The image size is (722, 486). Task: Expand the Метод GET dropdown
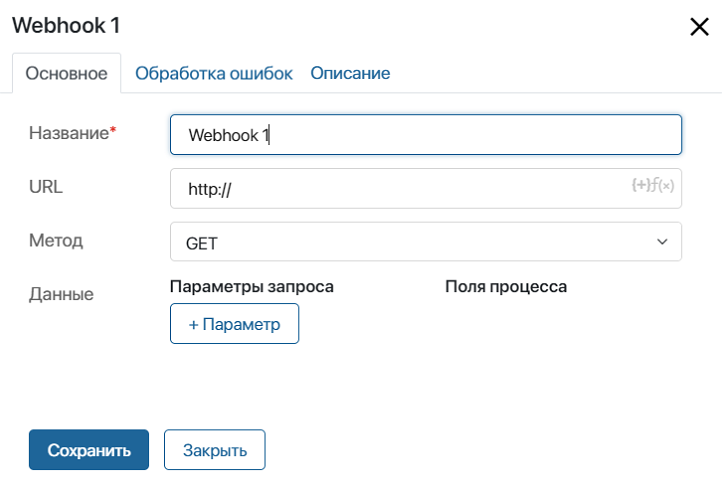pyautogui.click(x=425, y=242)
